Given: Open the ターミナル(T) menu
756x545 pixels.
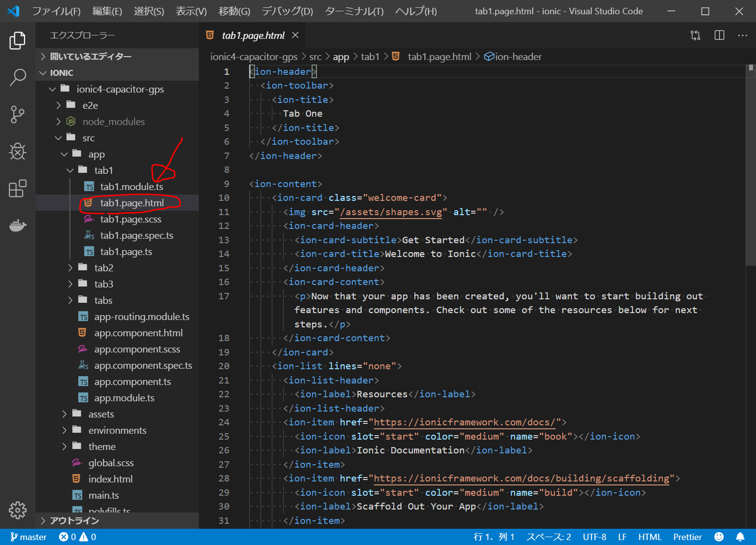Looking at the screenshot, I should point(354,11).
